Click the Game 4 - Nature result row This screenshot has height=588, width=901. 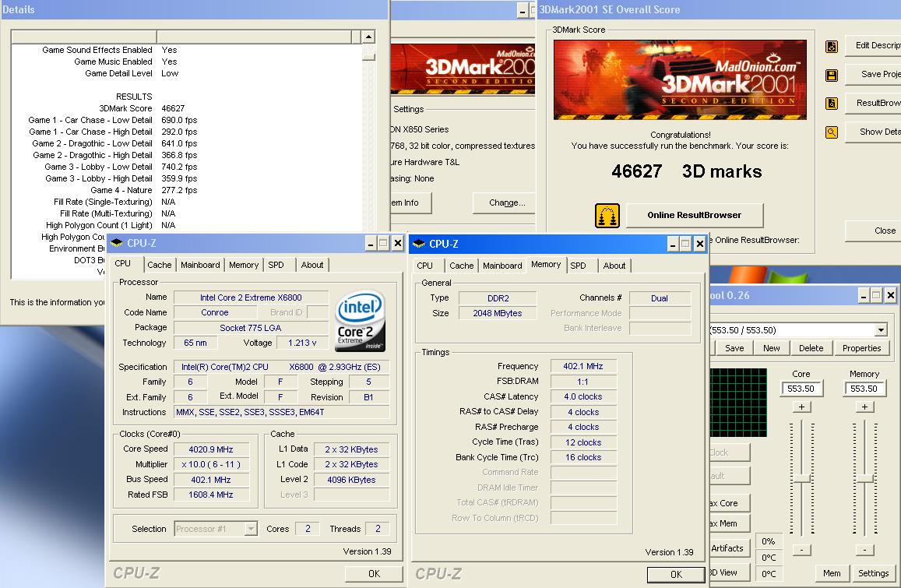click(x=187, y=190)
